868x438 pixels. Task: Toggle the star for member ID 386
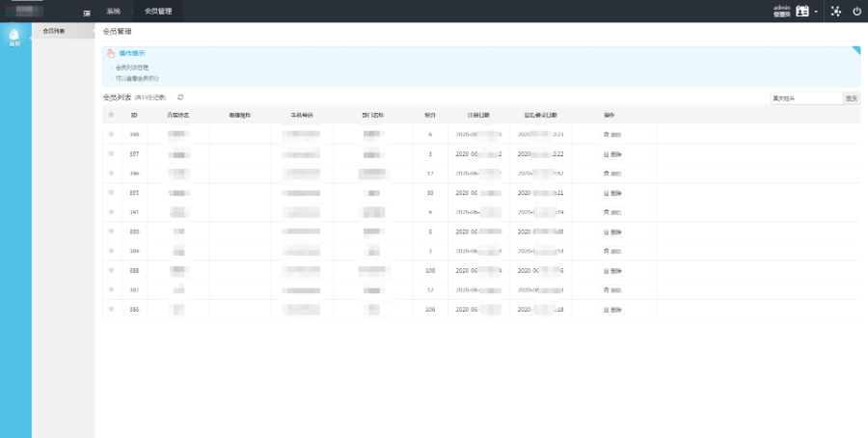[111, 310]
